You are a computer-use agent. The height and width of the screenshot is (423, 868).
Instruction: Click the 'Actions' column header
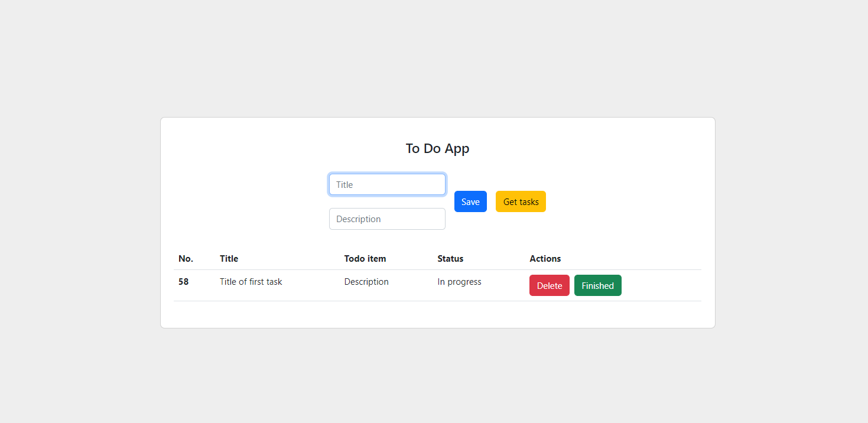[x=545, y=259]
